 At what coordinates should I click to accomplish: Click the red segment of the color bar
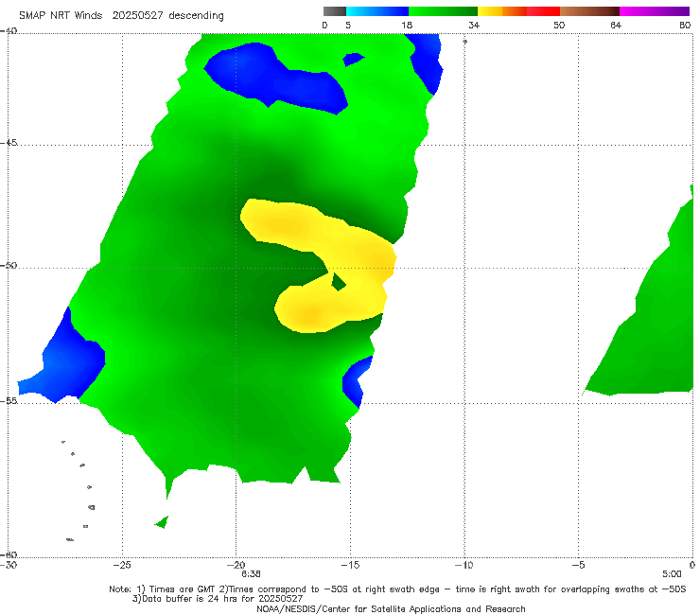click(x=543, y=11)
